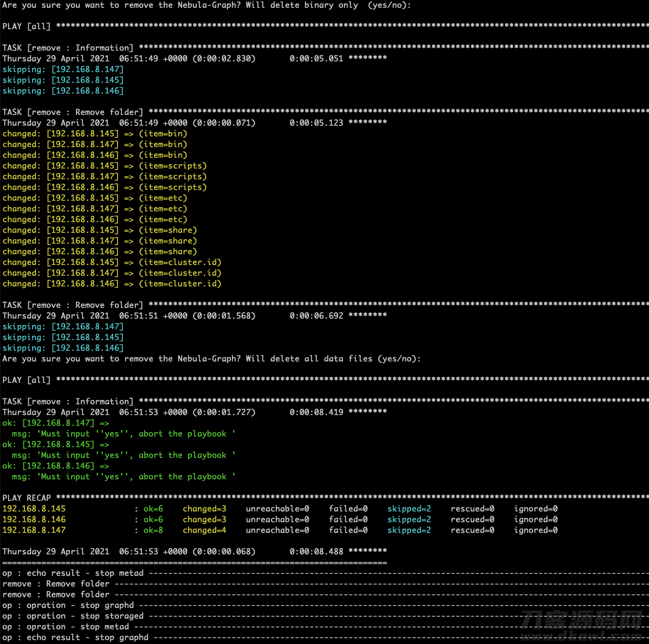Click final timestamp line ending '0:00:08.488'
The height and width of the screenshot is (644, 649).
(x=195, y=552)
